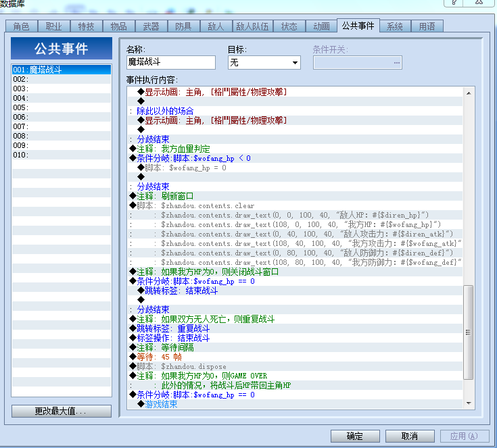Switch to the 特技 tab
Image resolution: width=497 pixels, height=448 pixels.
coord(87,26)
